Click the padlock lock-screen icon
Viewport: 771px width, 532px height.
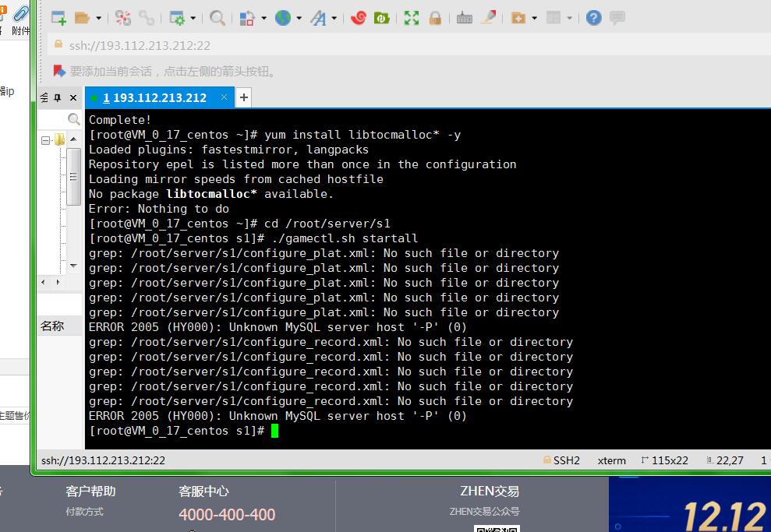435,18
